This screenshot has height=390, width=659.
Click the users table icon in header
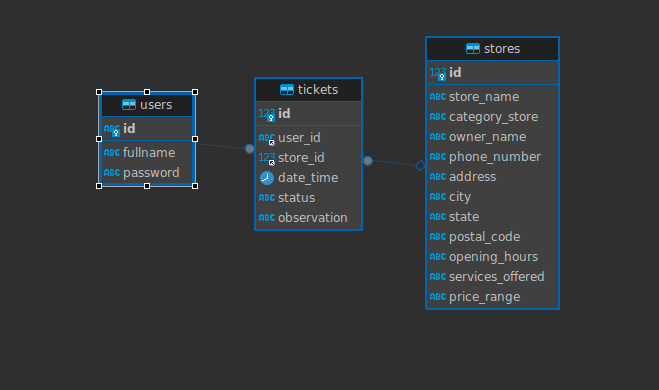(129, 105)
